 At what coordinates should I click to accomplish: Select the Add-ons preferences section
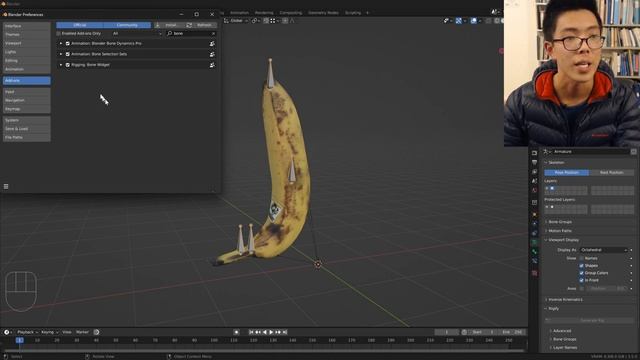pos(27,80)
